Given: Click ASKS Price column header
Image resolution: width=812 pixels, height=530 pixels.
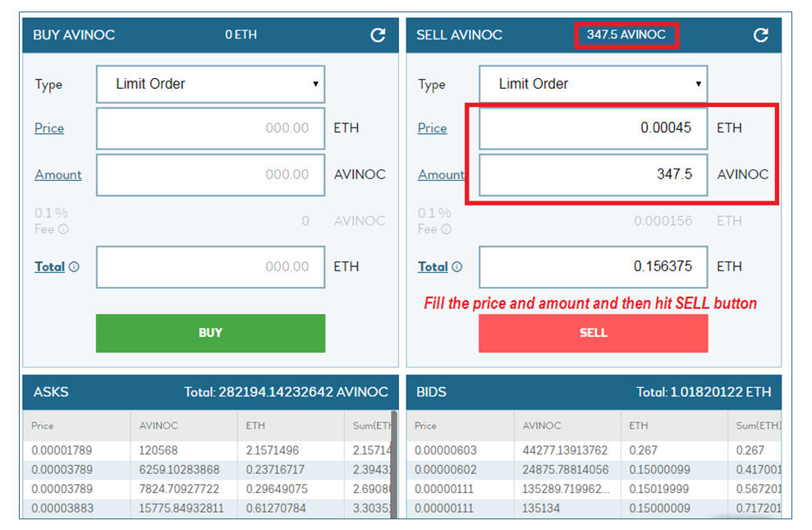Looking at the screenshot, I should coord(43,426).
